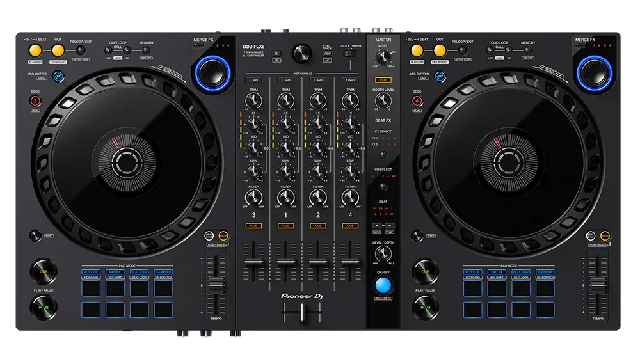Toggle the left deck JOG CUTTER button
The width and height of the screenshot is (640, 364).
point(58,76)
